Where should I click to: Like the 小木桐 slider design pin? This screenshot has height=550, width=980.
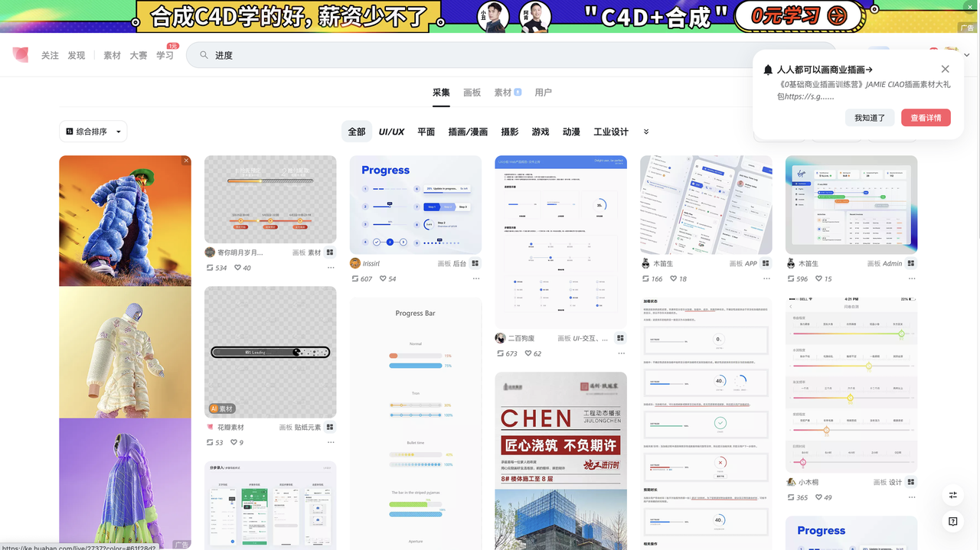point(819,497)
